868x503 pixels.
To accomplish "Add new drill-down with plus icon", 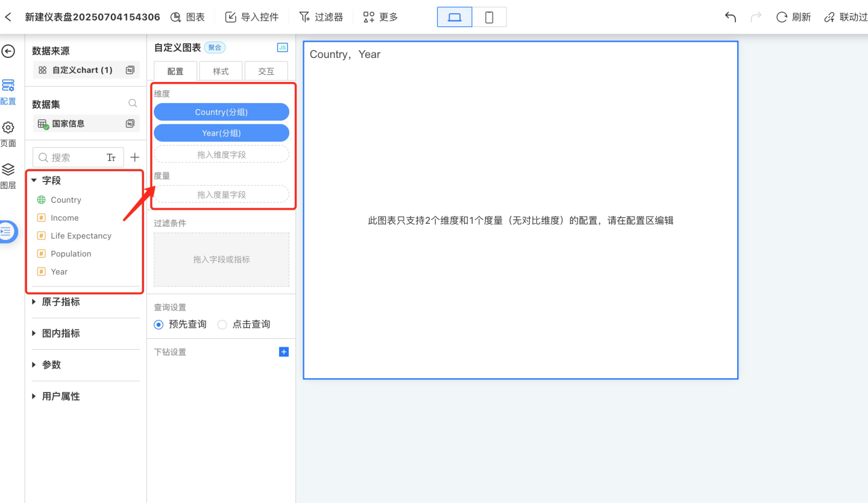I will [284, 352].
